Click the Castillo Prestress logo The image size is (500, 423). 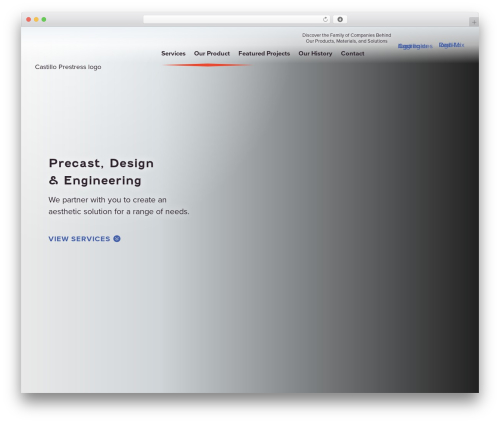68,67
